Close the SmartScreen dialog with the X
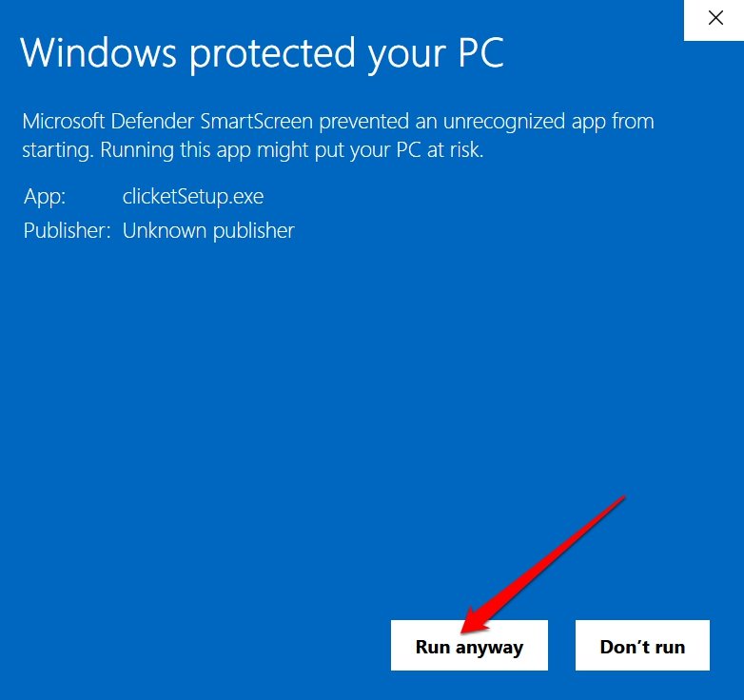Screen dimensions: 744x700 [x=715, y=19]
